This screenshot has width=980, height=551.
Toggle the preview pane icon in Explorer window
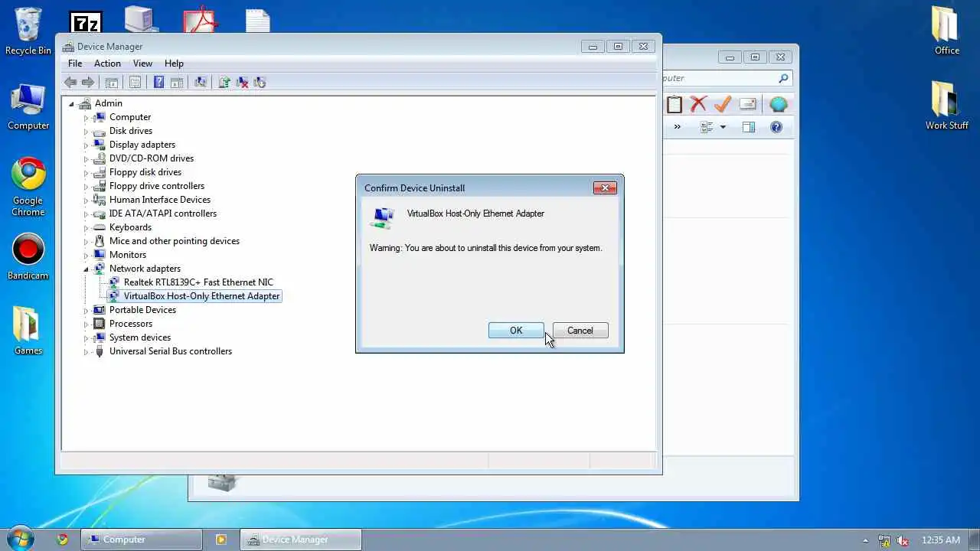point(748,127)
